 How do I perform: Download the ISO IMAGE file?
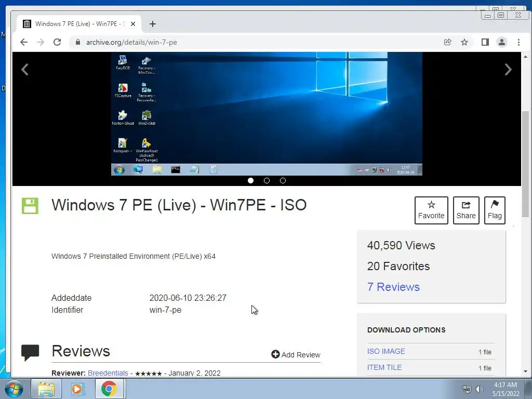pyautogui.click(x=386, y=351)
